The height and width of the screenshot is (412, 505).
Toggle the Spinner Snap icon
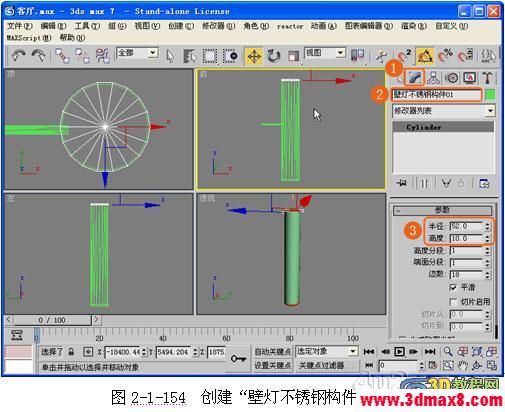pyautogui.click(x=465, y=56)
